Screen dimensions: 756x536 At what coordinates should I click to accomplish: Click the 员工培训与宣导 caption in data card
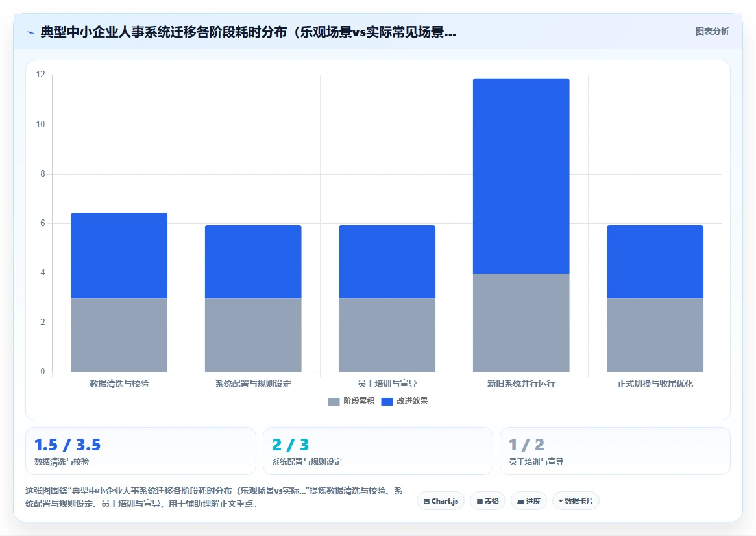tap(536, 462)
